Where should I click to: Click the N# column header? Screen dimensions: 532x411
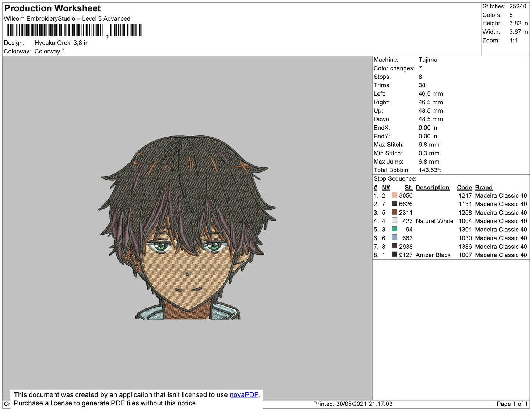385,187
